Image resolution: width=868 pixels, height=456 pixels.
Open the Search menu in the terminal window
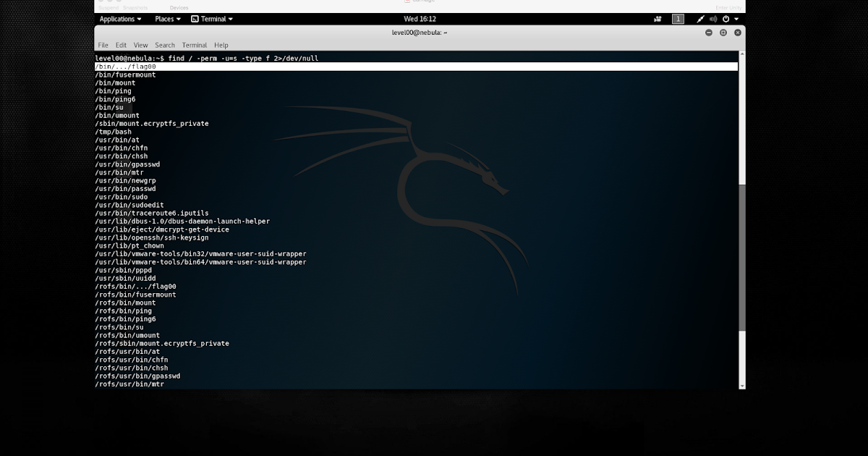[x=165, y=45]
